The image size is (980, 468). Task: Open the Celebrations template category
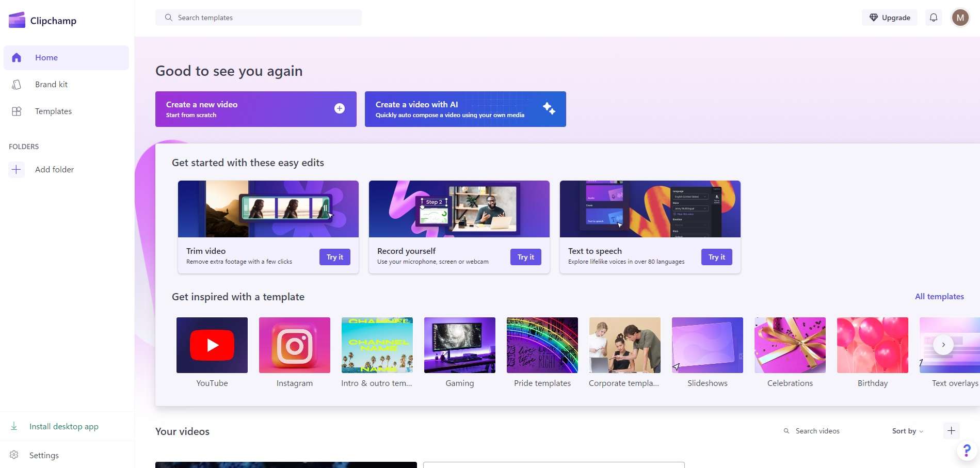(790, 345)
